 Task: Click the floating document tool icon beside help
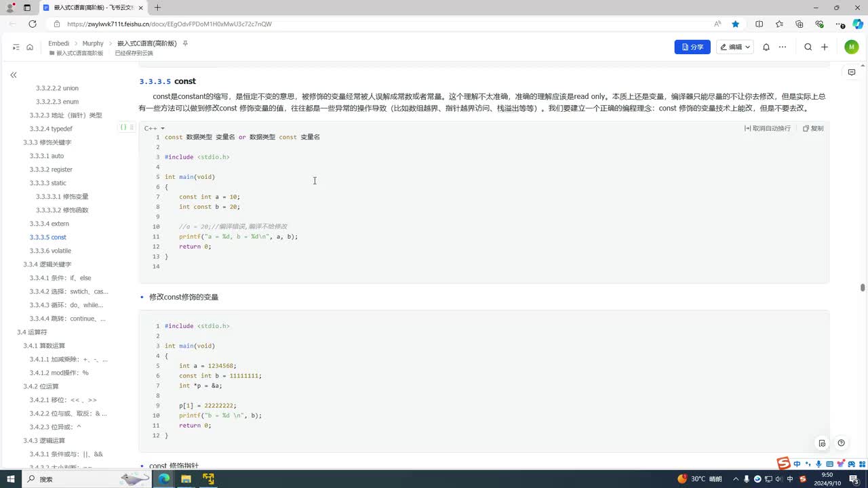click(x=822, y=443)
